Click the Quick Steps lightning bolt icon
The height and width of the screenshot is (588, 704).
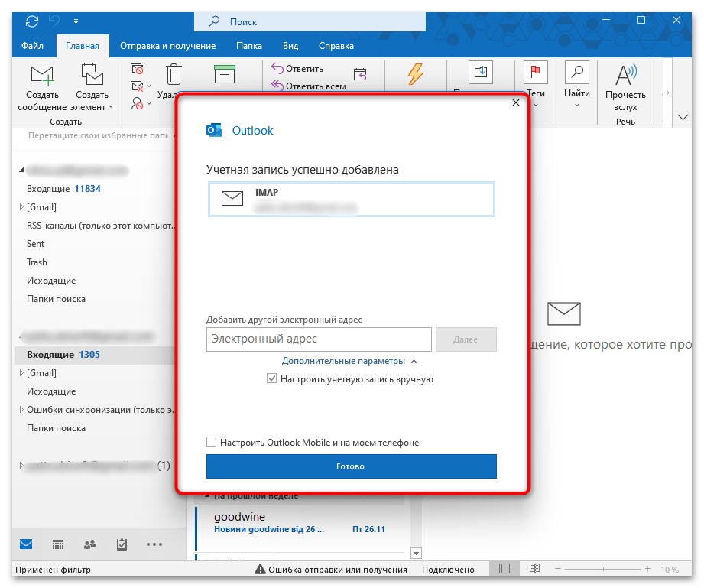pyautogui.click(x=415, y=74)
